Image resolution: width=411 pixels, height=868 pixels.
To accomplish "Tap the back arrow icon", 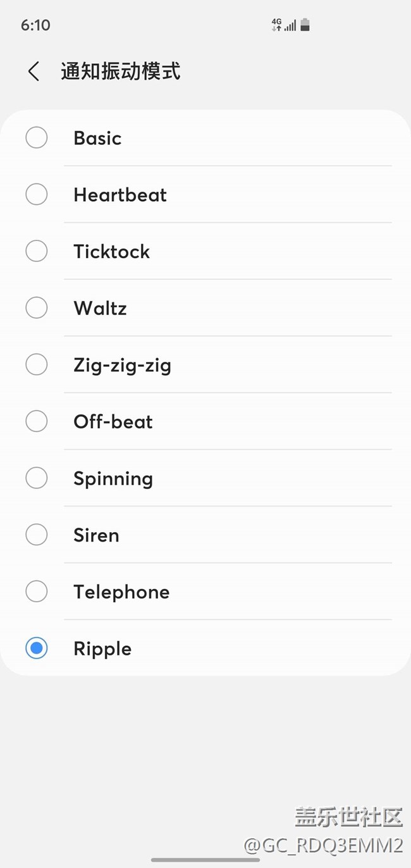I will point(34,71).
